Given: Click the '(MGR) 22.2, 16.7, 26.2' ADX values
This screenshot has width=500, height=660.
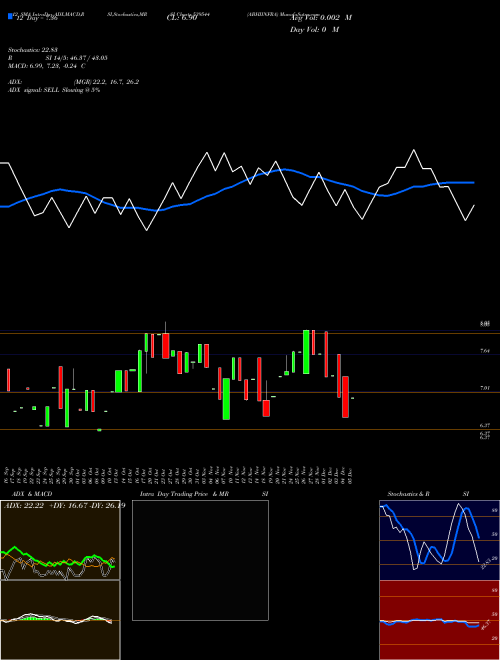Looking at the screenshot, I should tap(106, 82).
